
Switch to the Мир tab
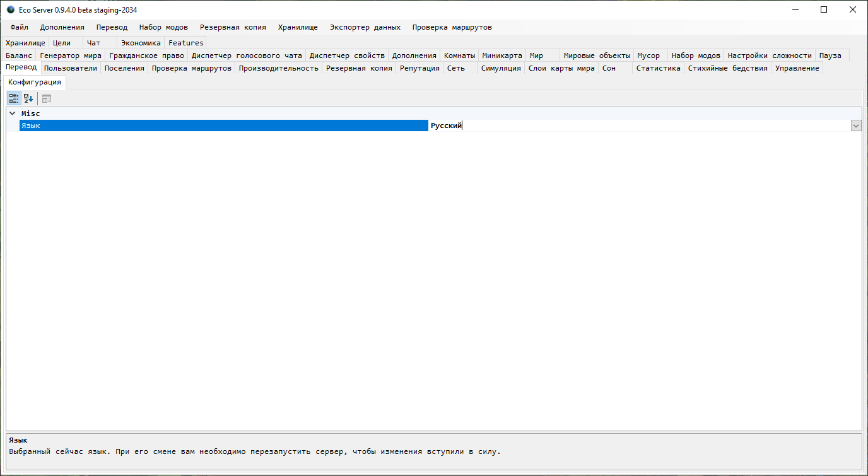pos(542,55)
